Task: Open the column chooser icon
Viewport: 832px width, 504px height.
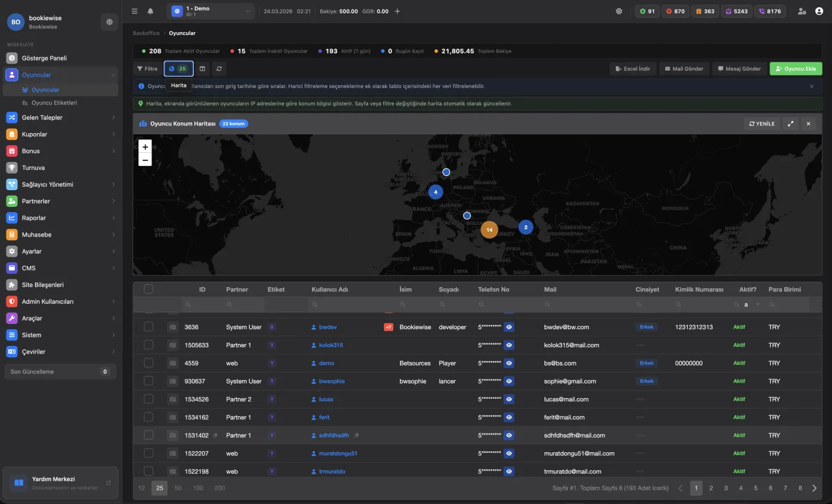Action: pyautogui.click(x=202, y=69)
